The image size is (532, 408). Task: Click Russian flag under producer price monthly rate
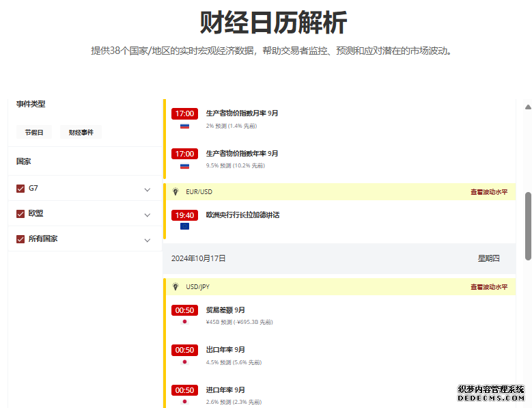[x=184, y=126]
